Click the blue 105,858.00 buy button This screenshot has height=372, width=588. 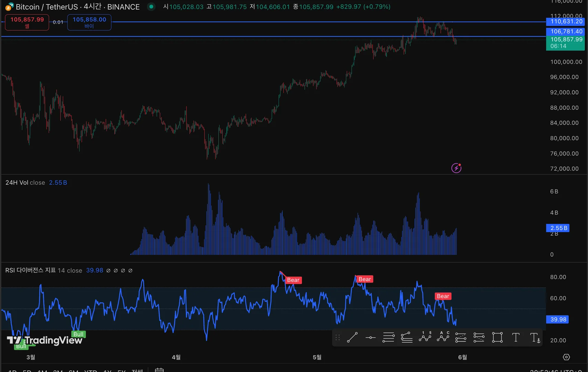point(89,22)
